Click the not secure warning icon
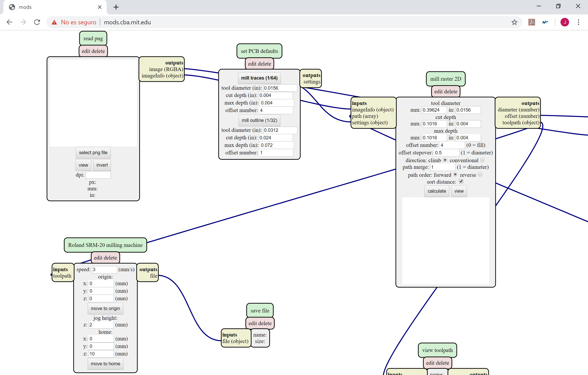The width and height of the screenshot is (588, 375). point(54,22)
